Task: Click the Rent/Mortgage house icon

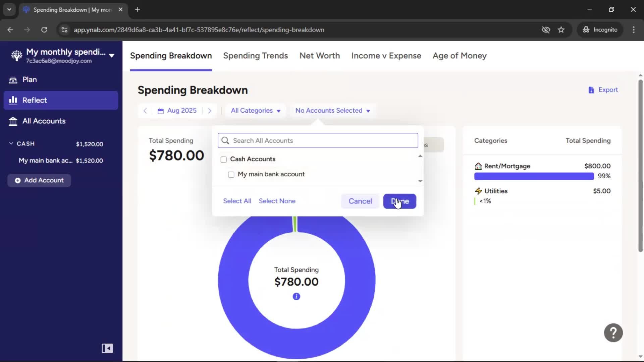Action: (478, 166)
